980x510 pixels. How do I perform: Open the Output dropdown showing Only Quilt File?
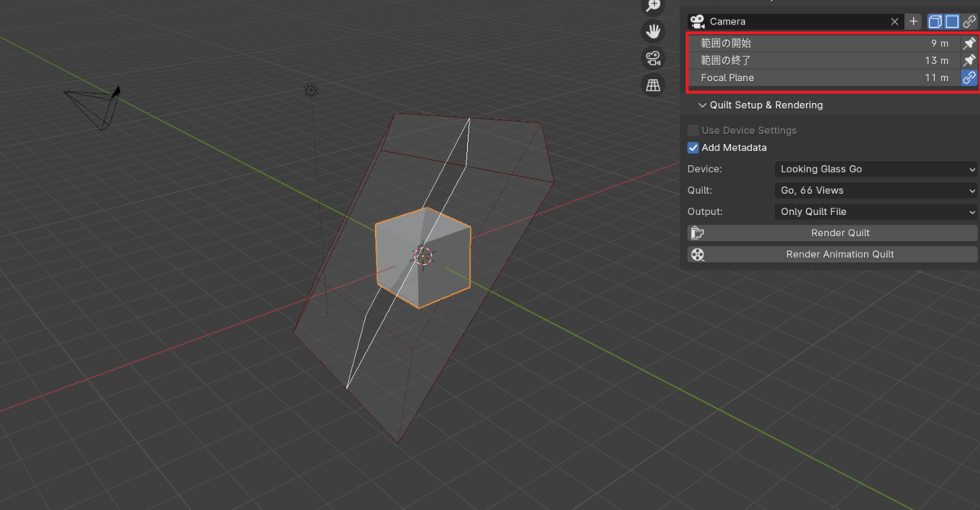tap(875, 212)
